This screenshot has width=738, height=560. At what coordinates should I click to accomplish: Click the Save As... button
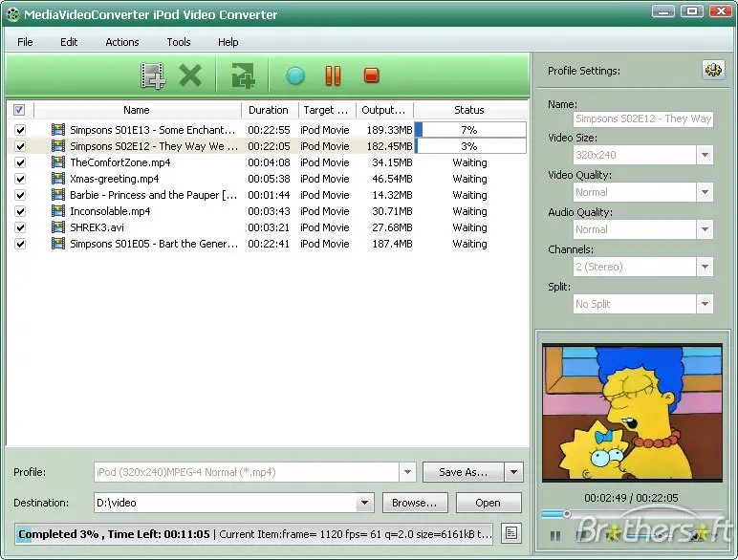click(x=463, y=472)
